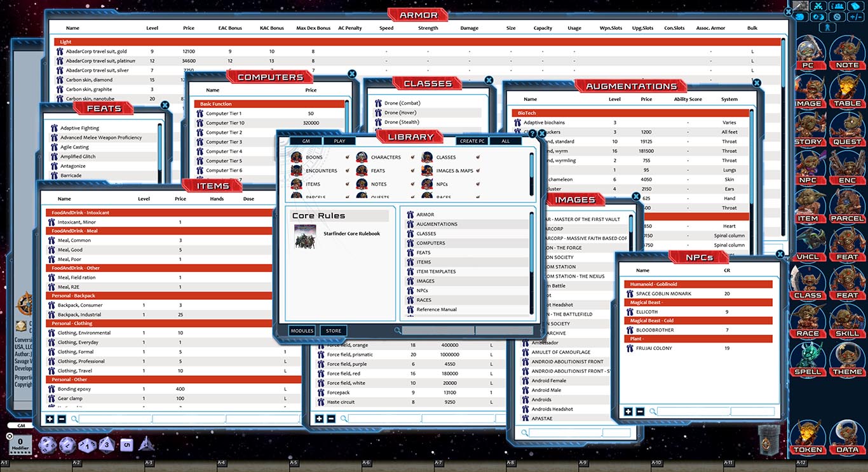868x472 pixels.
Task: Open the CREATE PC tab in the Library
Action: point(471,141)
